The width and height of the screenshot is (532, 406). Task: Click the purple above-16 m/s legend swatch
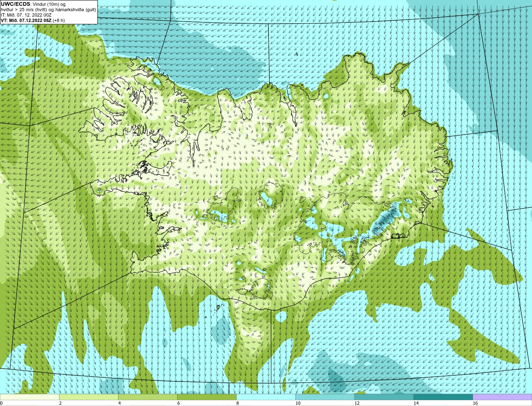point(502,397)
